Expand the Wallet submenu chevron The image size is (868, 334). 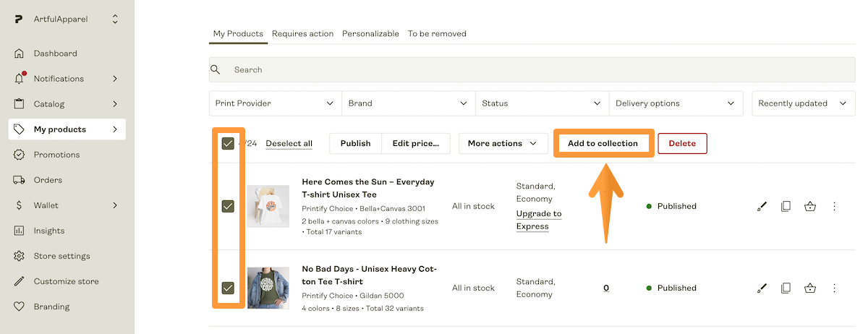pyautogui.click(x=115, y=205)
